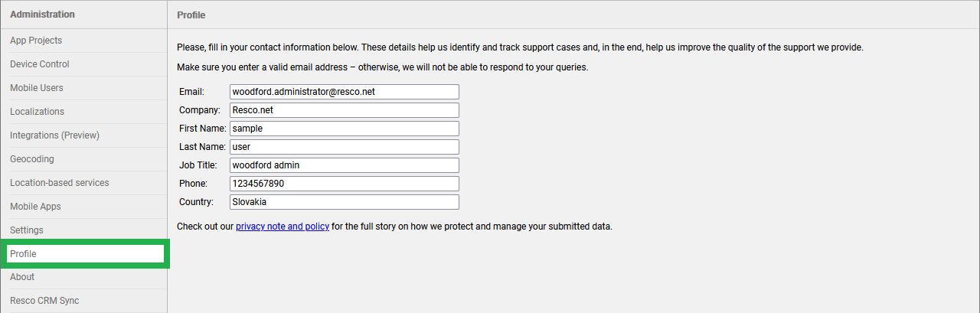Screen dimensions: 980x313
Task: Open the privacy note and policy link
Action: pos(282,227)
